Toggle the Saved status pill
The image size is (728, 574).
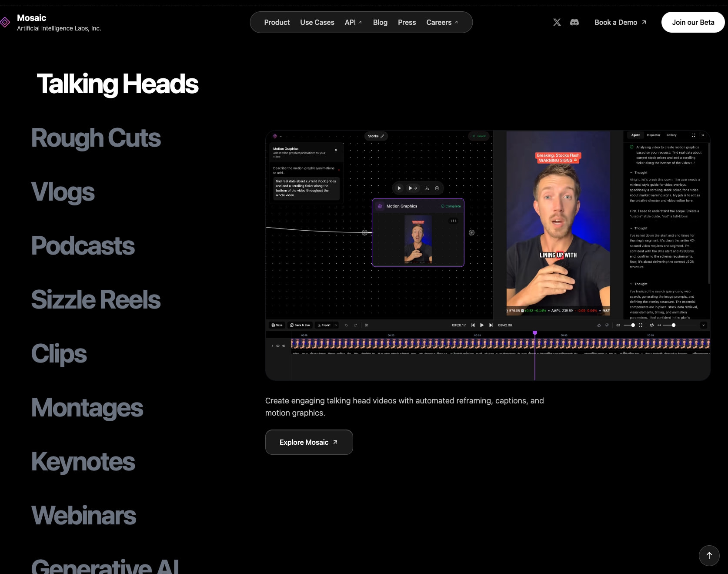click(x=479, y=136)
